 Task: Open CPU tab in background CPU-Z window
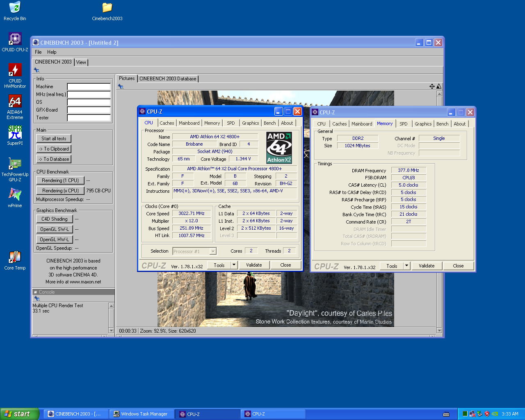coord(322,124)
